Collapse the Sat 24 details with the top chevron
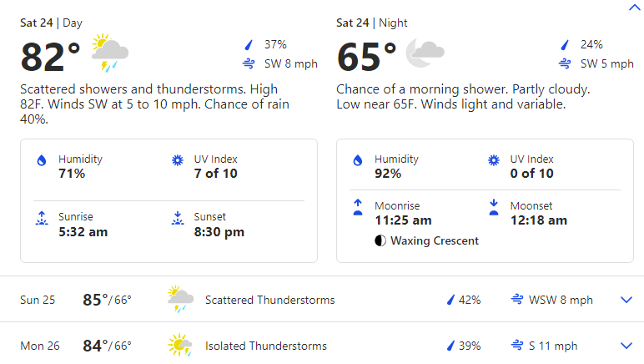 coord(635,8)
